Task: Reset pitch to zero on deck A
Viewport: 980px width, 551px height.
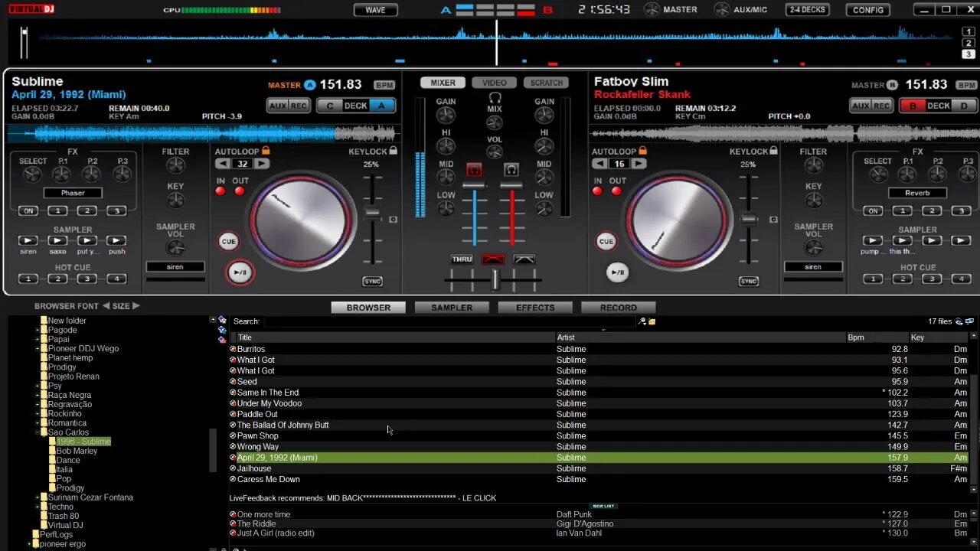Action: 393,220
